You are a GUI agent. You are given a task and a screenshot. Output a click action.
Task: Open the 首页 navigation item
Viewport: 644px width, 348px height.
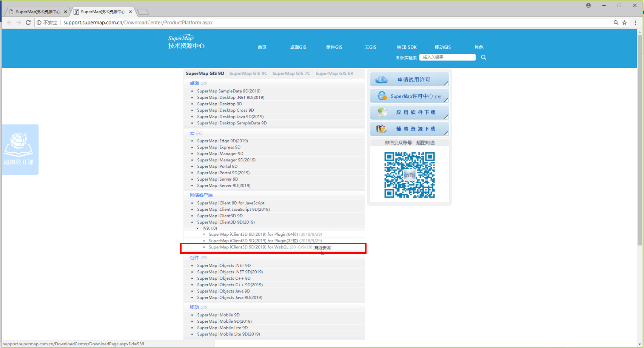click(x=262, y=47)
